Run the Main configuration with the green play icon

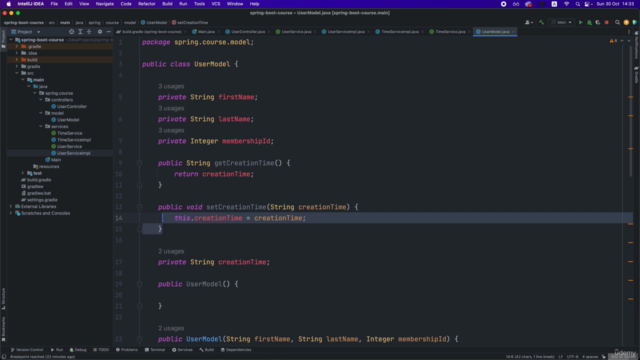click(x=580, y=22)
